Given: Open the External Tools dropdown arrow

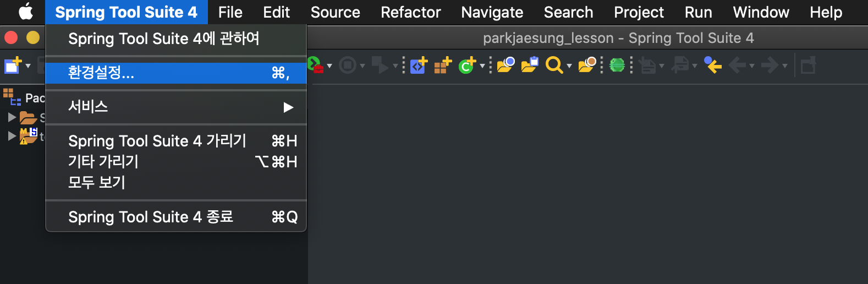Looking at the screenshot, I should click(329, 66).
